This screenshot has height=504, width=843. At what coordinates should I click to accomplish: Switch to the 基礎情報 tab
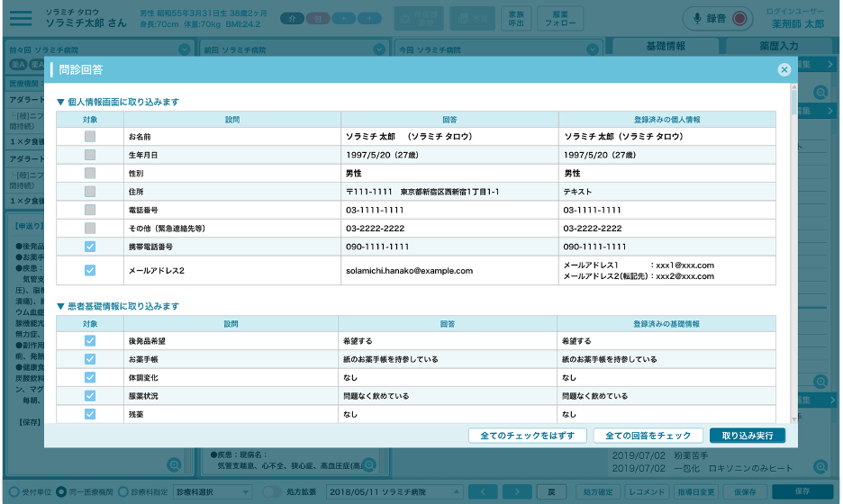tap(666, 46)
